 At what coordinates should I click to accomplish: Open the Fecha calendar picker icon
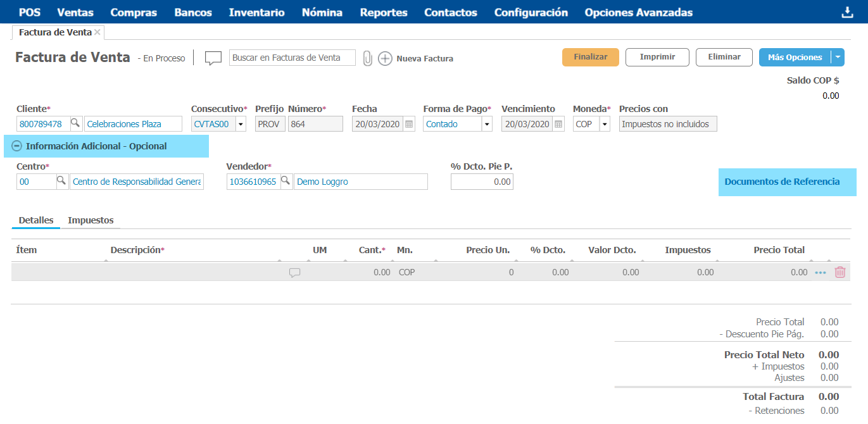click(x=409, y=124)
